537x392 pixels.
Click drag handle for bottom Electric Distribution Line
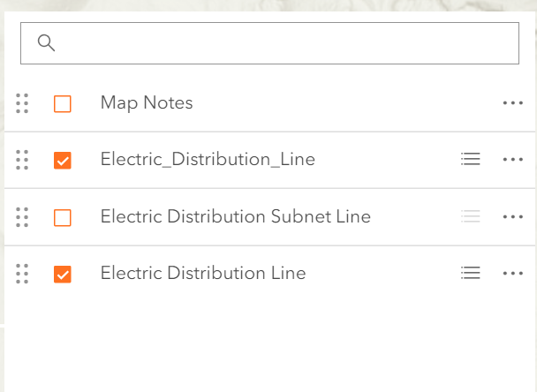(23, 273)
